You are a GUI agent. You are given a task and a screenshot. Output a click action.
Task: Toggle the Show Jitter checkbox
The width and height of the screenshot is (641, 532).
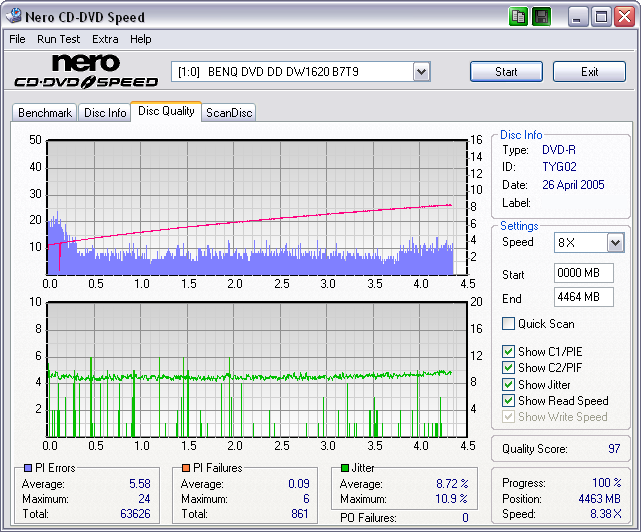509,385
